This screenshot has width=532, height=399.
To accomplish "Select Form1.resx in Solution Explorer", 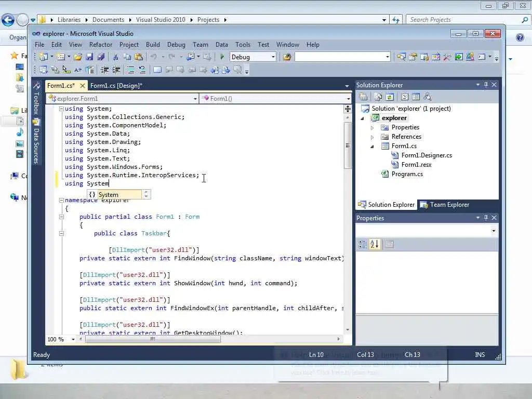I will coord(416,165).
